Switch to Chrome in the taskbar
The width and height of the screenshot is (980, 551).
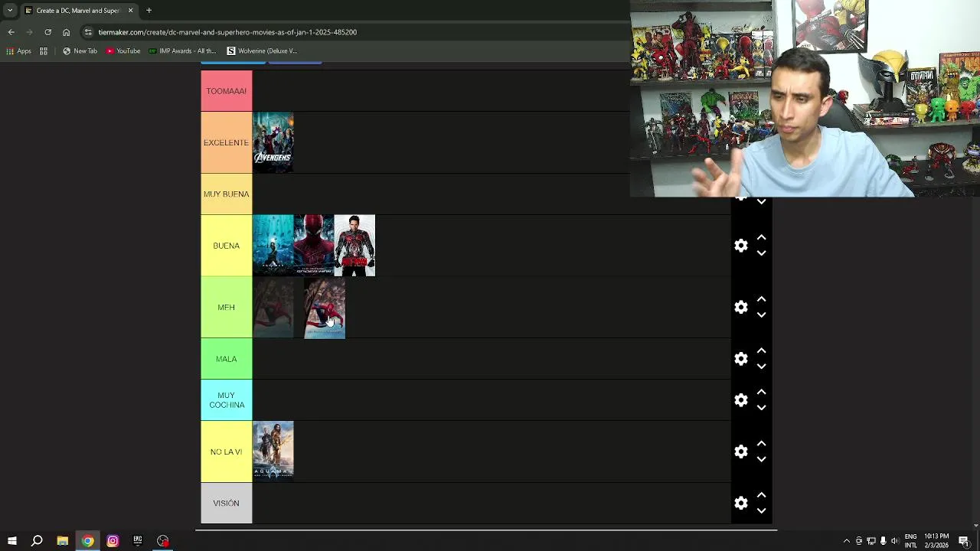pos(88,541)
